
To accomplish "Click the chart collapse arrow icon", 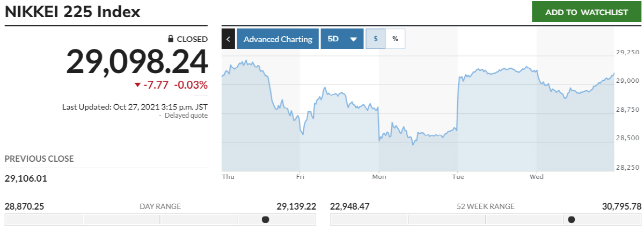I will pyautogui.click(x=228, y=39).
